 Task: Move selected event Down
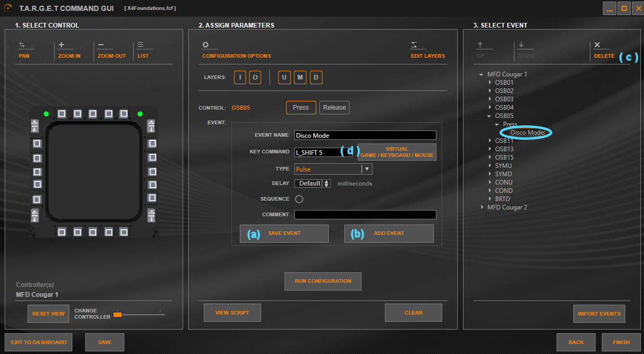point(526,50)
